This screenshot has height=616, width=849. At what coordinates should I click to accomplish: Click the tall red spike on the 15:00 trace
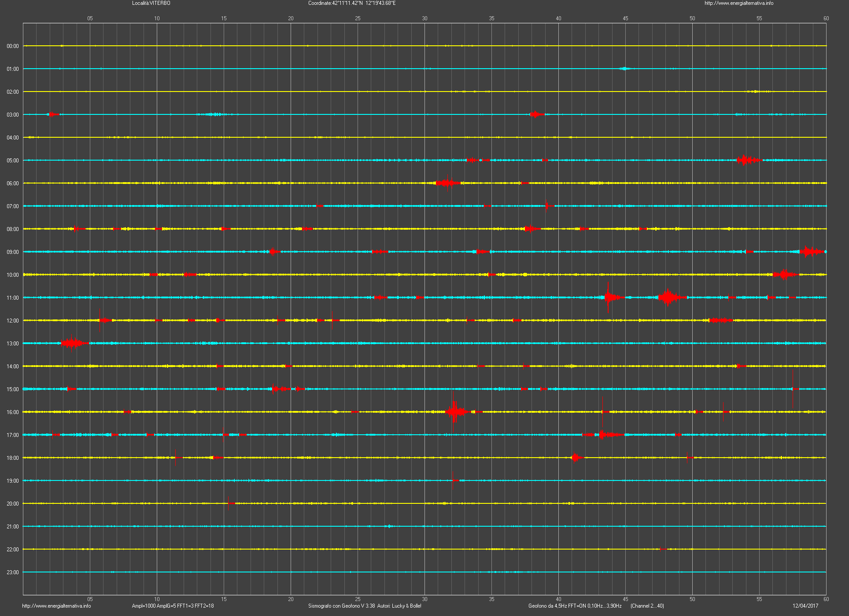tap(793, 389)
